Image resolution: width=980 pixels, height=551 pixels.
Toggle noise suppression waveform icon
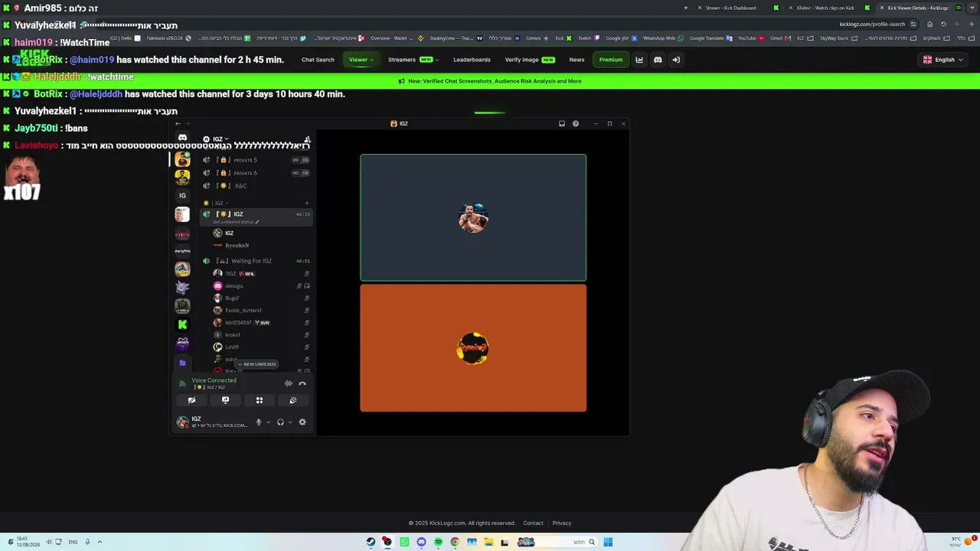pyautogui.click(x=289, y=383)
